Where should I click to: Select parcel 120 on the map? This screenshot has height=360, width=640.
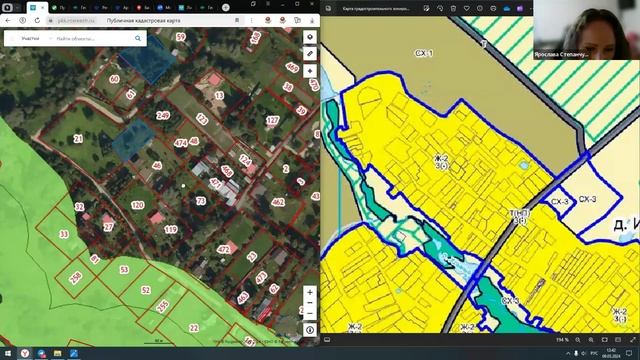(x=138, y=205)
